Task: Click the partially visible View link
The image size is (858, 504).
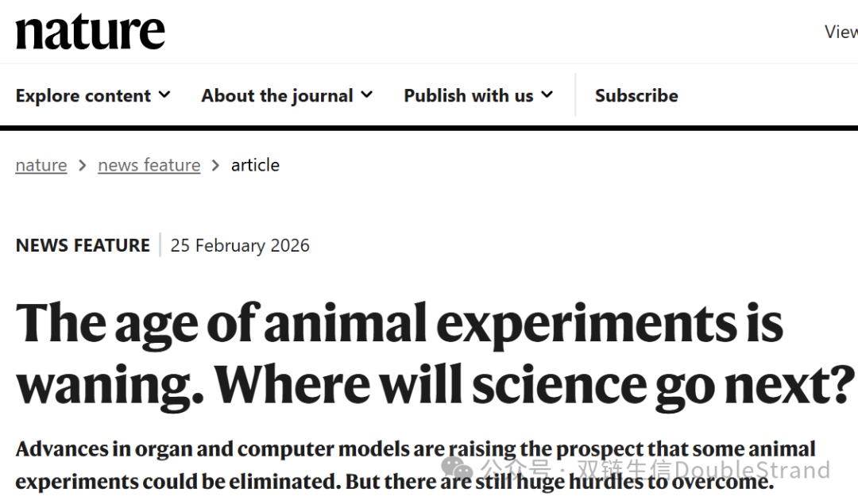Action: 841,32
